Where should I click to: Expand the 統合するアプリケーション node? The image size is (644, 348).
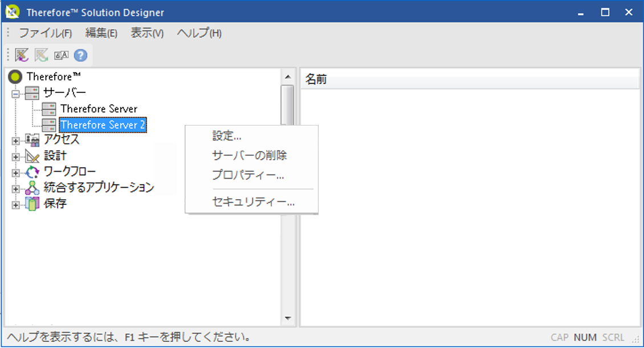(x=15, y=189)
